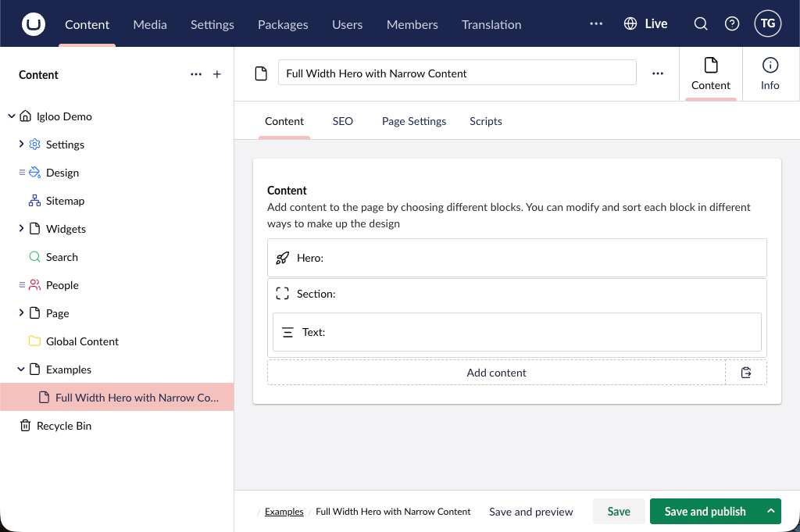Switch to the Media section
800x532 pixels.
150,24
